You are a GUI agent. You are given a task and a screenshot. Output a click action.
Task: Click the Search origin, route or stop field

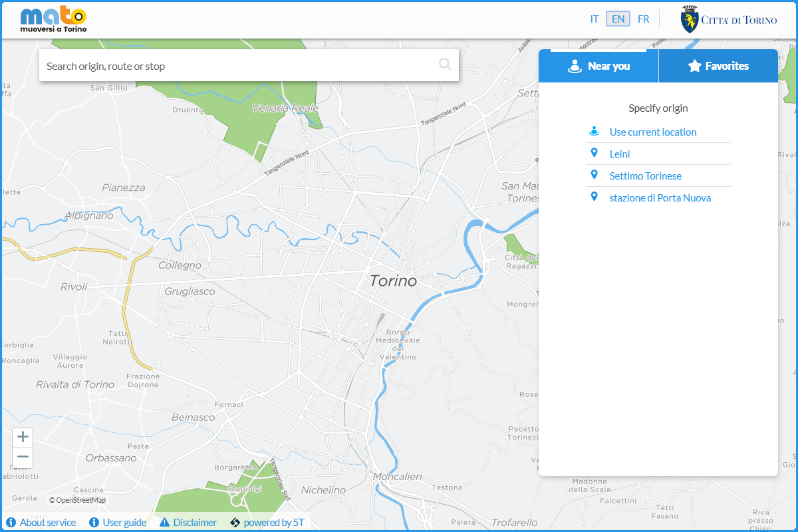(x=239, y=66)
